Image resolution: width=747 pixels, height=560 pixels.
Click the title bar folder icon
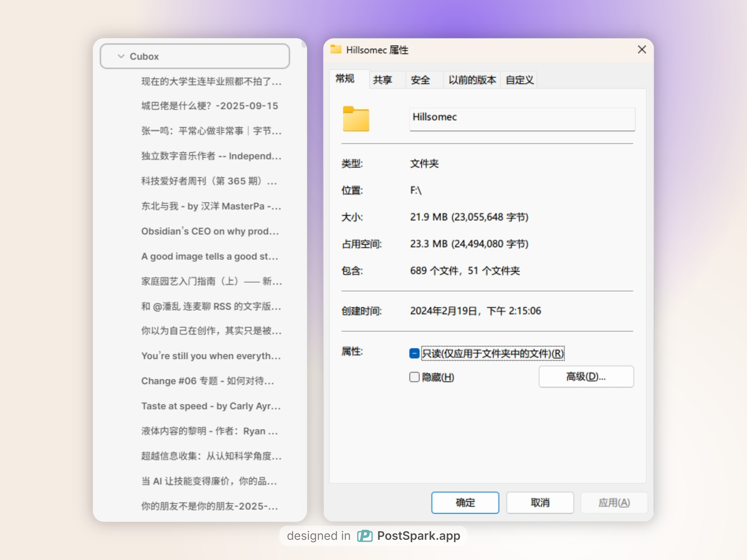pos(336,50)
